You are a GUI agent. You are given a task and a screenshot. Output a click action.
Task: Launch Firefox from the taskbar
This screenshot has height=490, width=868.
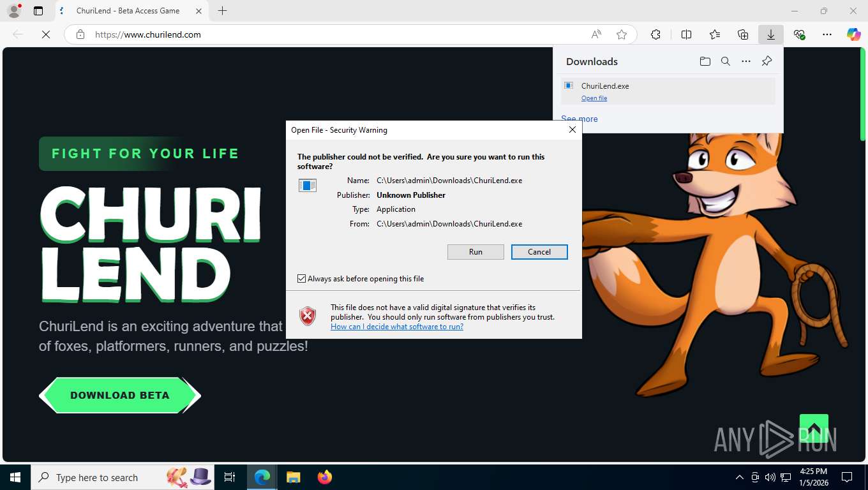(x=325, y=477)
